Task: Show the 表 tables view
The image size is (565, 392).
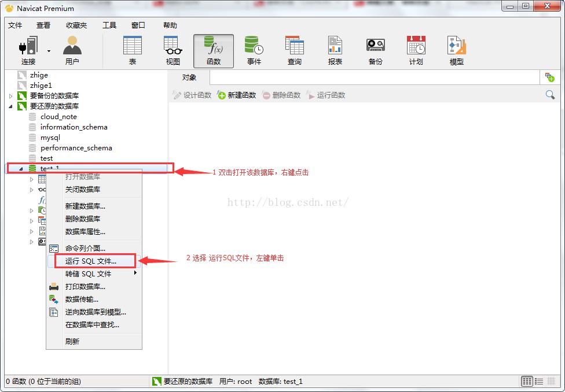Action: 132,50
